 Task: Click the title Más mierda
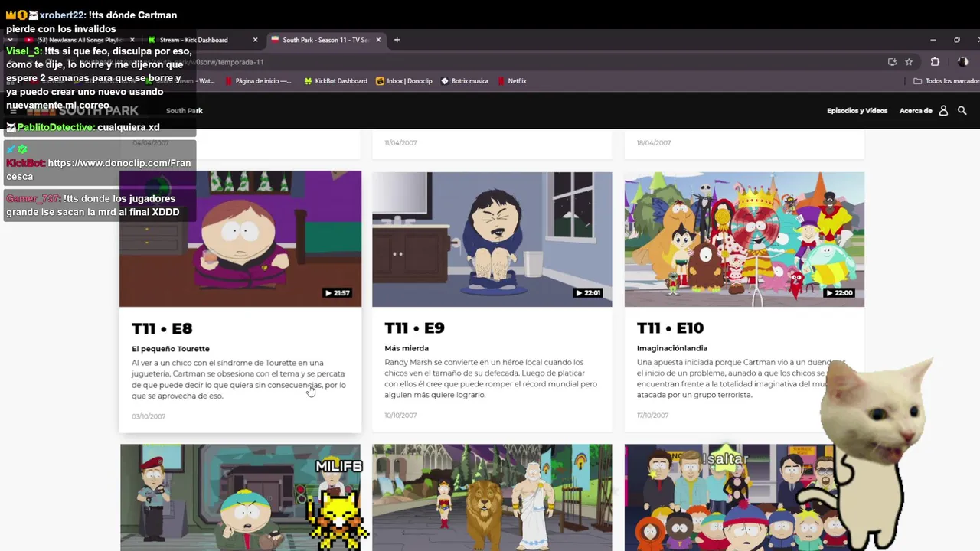tap(407, 348)
